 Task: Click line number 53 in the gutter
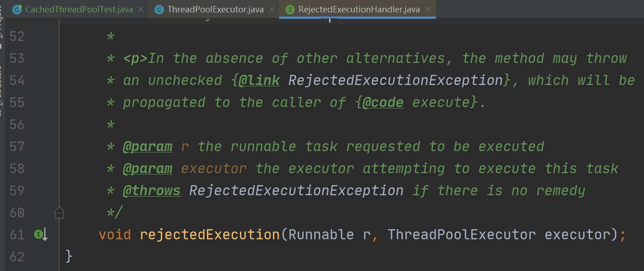17,58
